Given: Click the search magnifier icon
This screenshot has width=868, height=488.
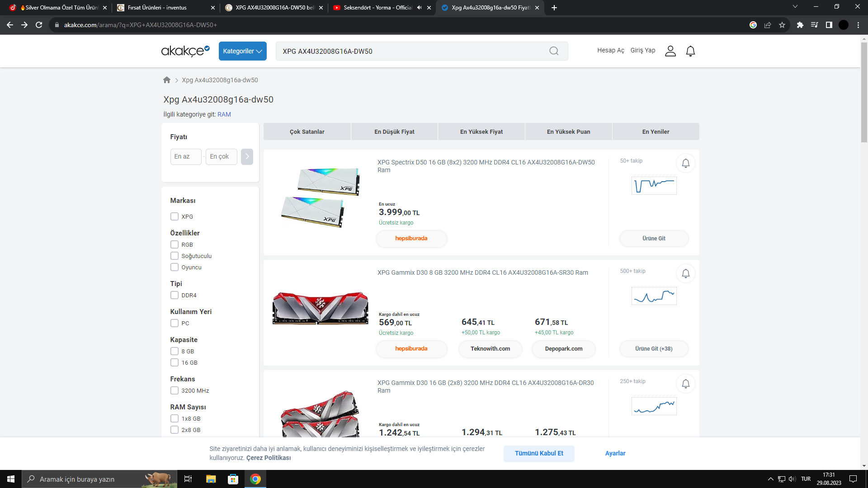Looking at the screenshot, I should (x=554, y=51).
